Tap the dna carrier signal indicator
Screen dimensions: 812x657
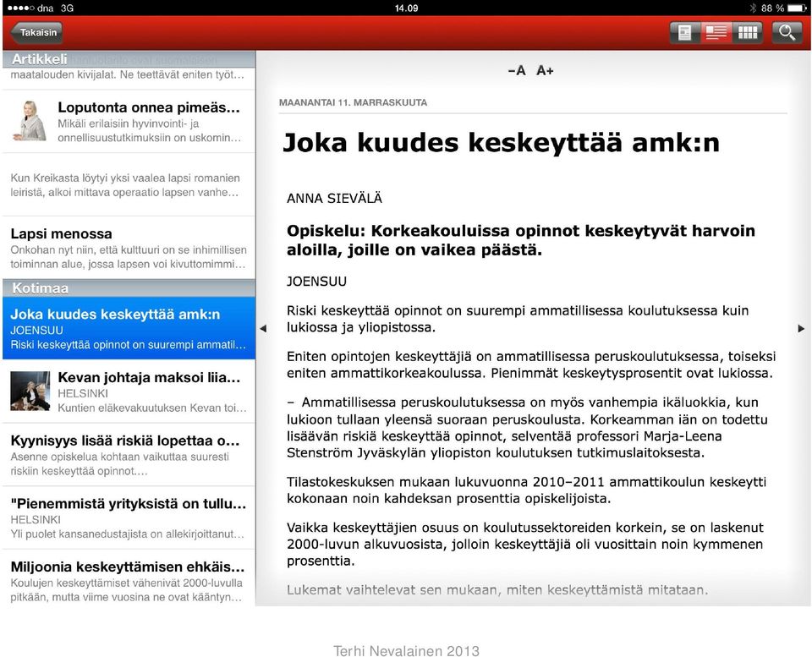30,8
